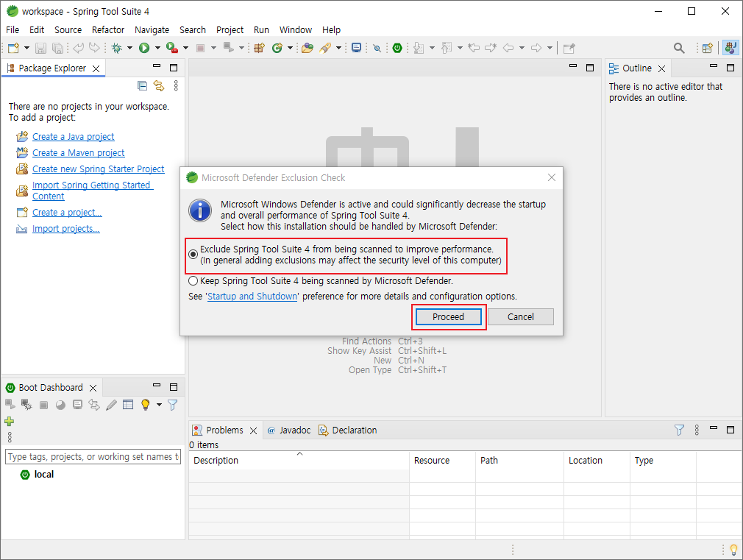Select Keep Spring Tool Suite 4 being scanned

point(193,280)
